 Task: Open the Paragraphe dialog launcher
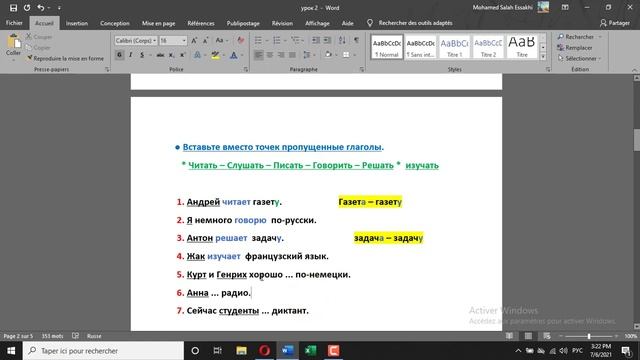coord(362,70)
